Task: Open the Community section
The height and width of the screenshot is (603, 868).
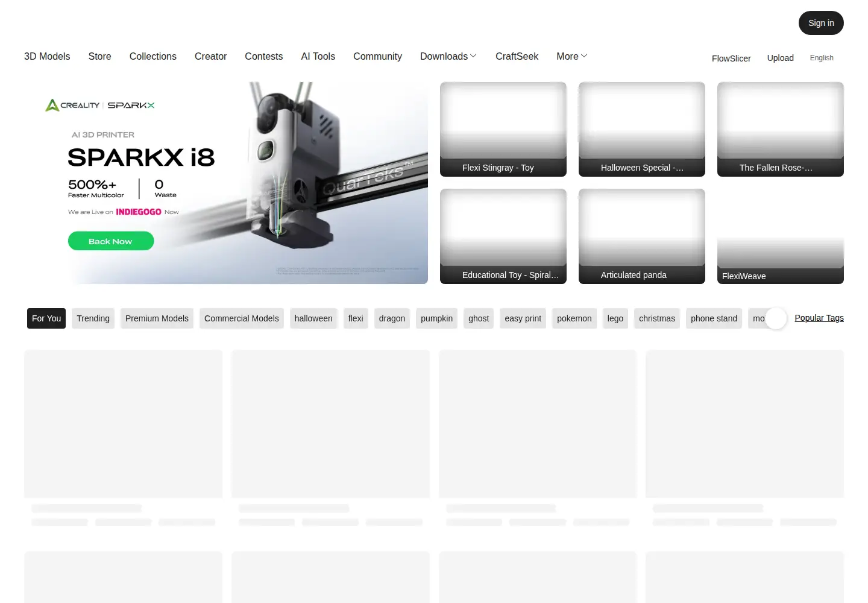Action: [x=377, y=56]
